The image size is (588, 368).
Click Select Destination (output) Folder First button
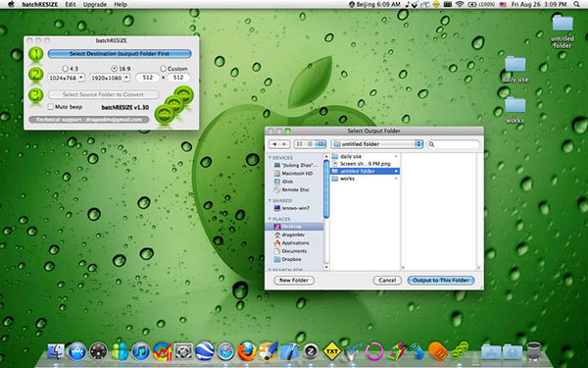pyautogui.click(x=120, y=54)
